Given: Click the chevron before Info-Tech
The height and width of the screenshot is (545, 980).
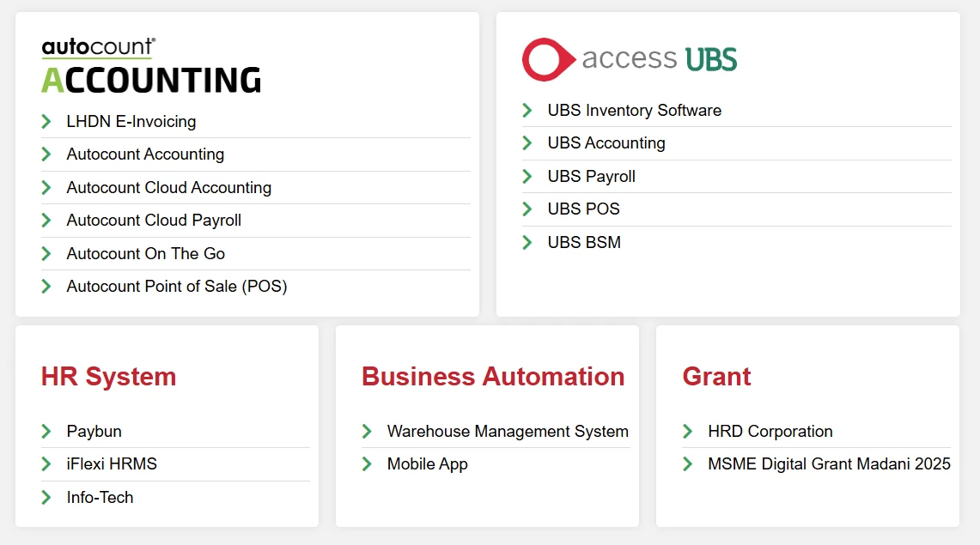Looking at the screenshot, I should click(x=46, y=498).
